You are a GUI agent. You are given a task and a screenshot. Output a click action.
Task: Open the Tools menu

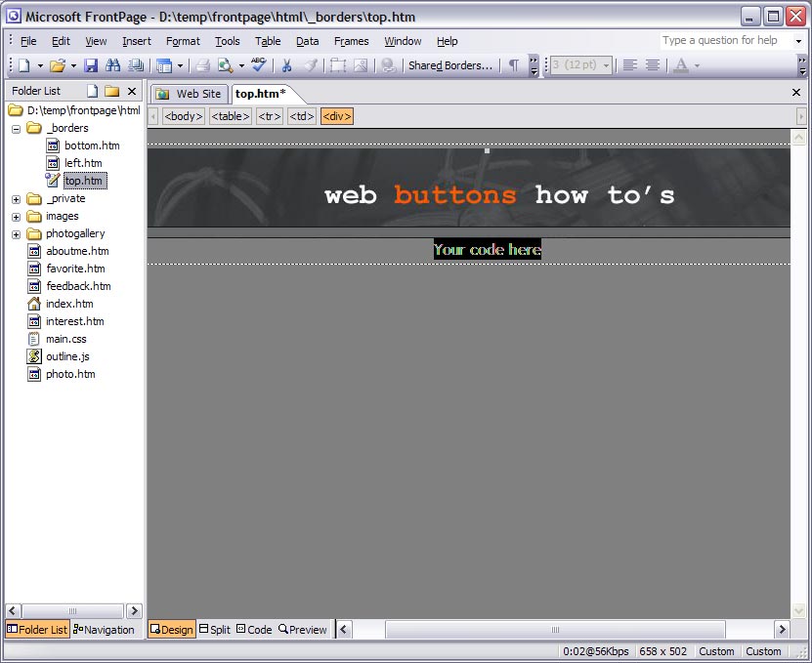[228, 41]
